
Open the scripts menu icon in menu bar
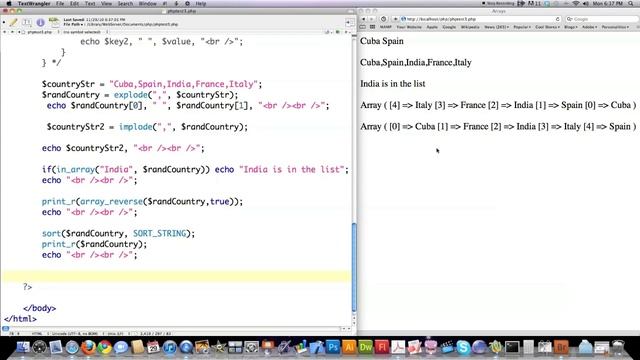(x=176, y=3)
